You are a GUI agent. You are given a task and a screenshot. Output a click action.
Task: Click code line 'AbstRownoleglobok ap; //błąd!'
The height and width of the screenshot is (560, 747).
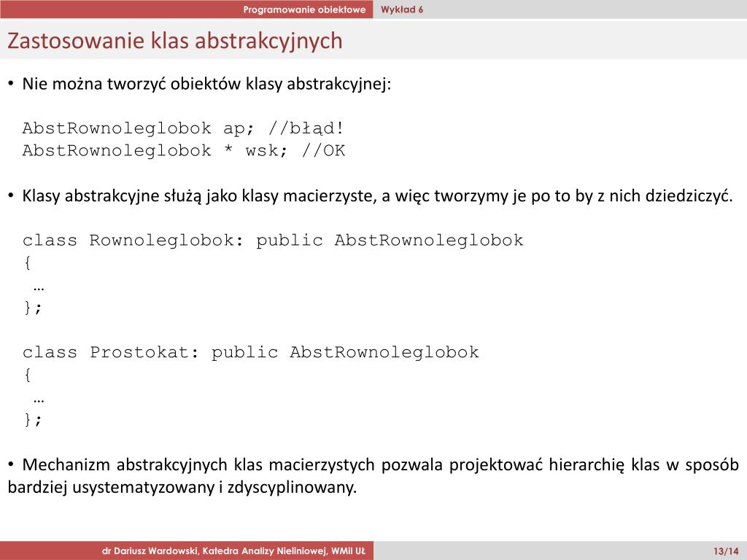pos(183,128)
